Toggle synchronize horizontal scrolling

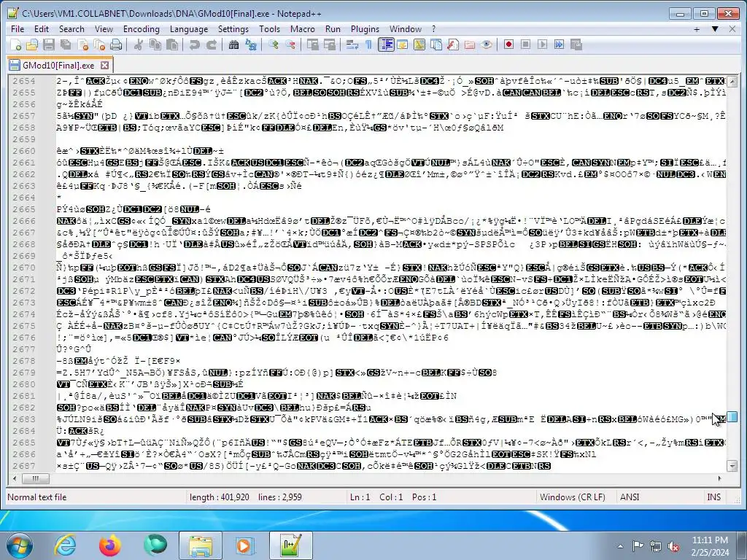[329, 44]
